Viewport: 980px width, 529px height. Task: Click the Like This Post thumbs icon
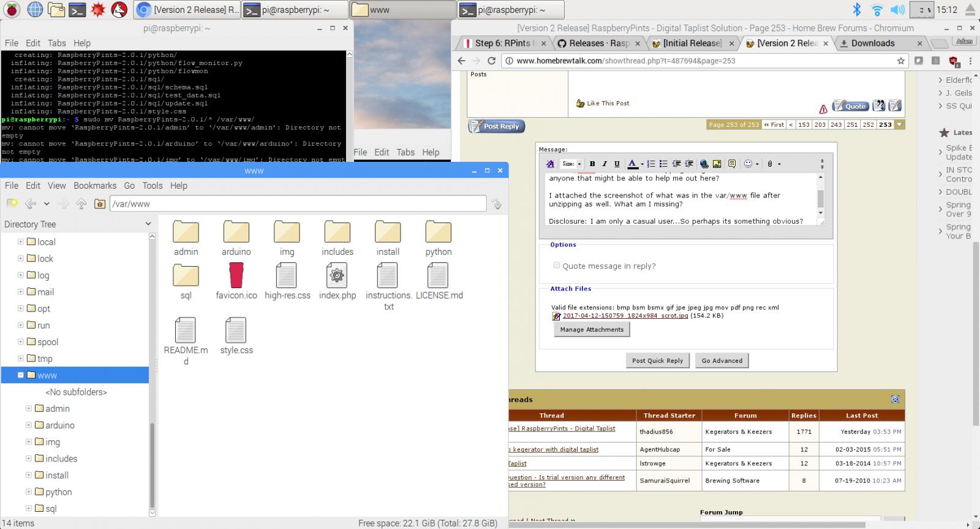click(x=580, y=103)
